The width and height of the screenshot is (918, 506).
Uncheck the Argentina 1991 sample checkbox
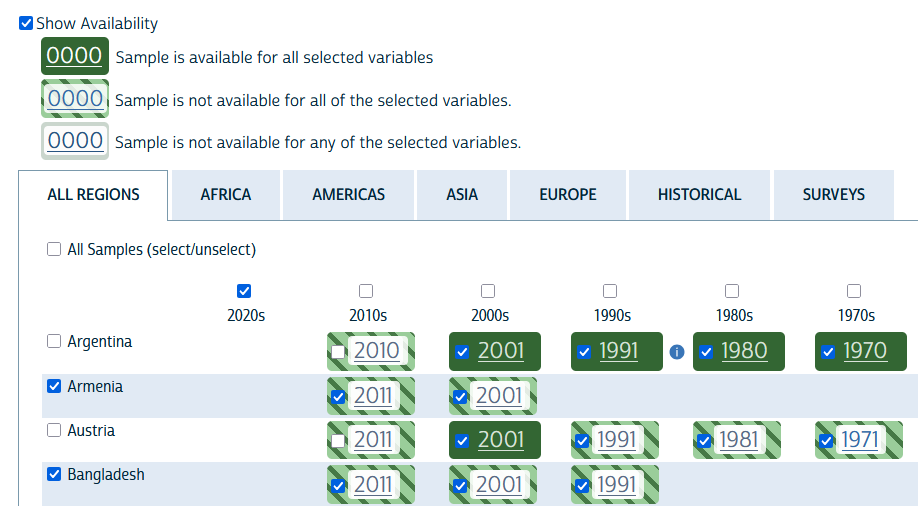[584, 352]
